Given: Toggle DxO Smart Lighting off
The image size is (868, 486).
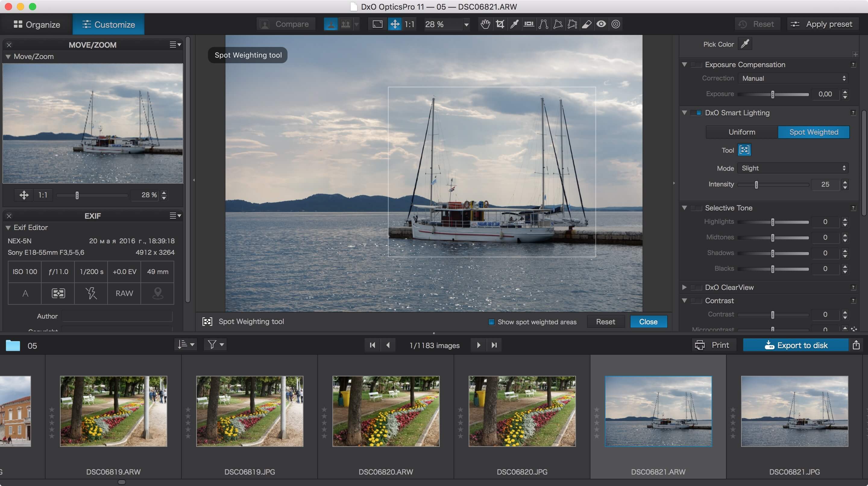Looking at the screenshot, I should click(697, 113).
